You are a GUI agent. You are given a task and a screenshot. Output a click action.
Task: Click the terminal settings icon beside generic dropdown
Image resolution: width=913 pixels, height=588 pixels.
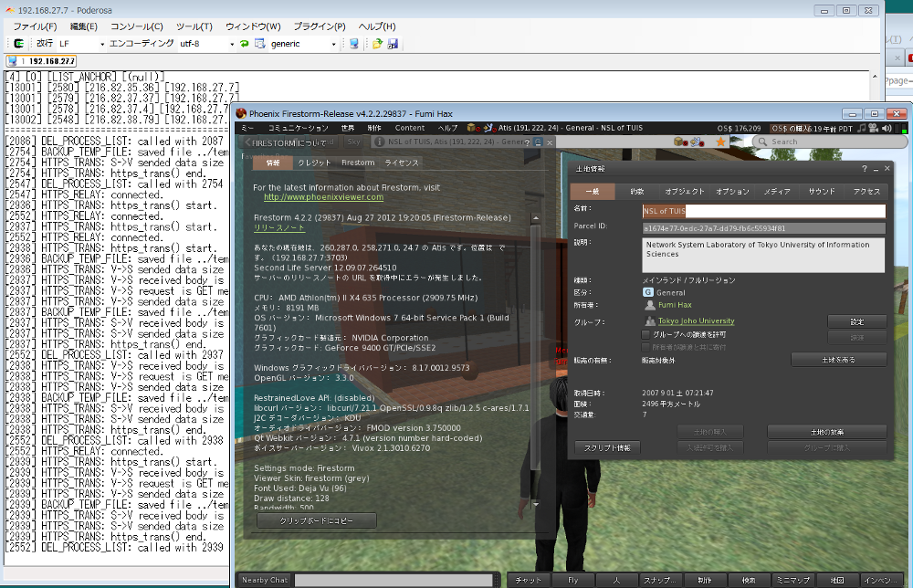point(259,44)
